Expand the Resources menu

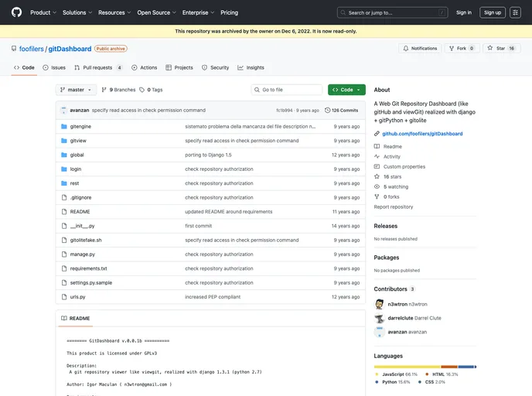click(x=114, y=12)
